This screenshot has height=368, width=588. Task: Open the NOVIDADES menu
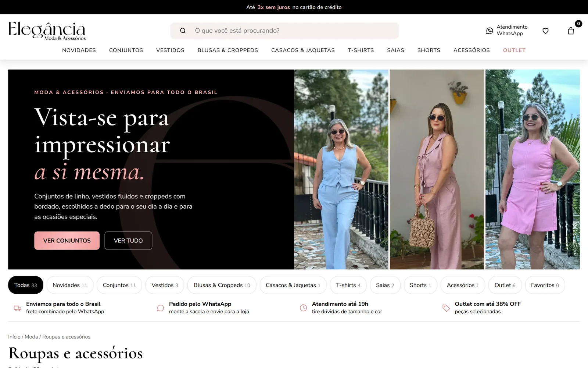[x=79, y=50]
